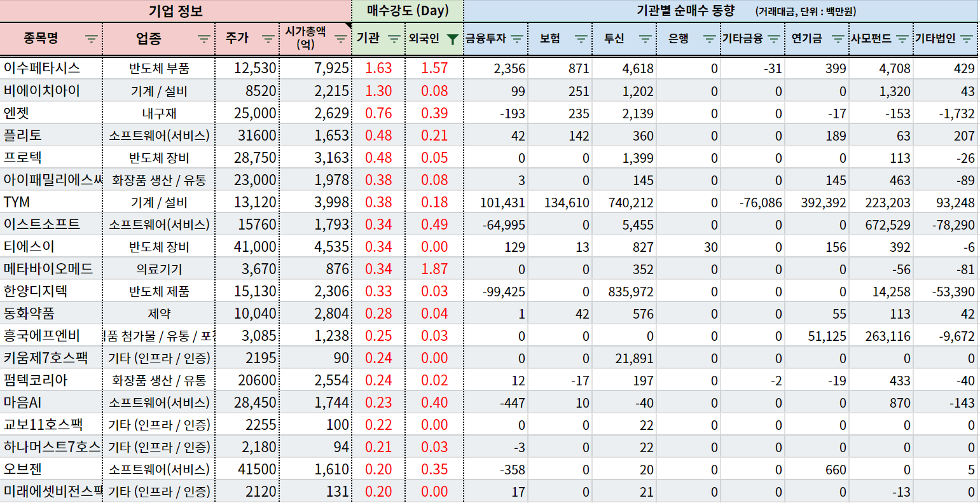Click the 사모펀드 value 263,116
This screenshot has width=980, height=503.
pos(881,335)
